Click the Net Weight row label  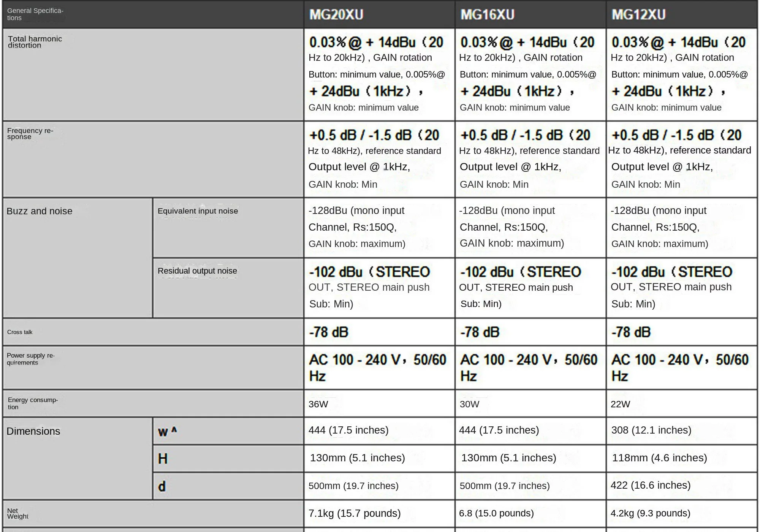tap(17, 513)
